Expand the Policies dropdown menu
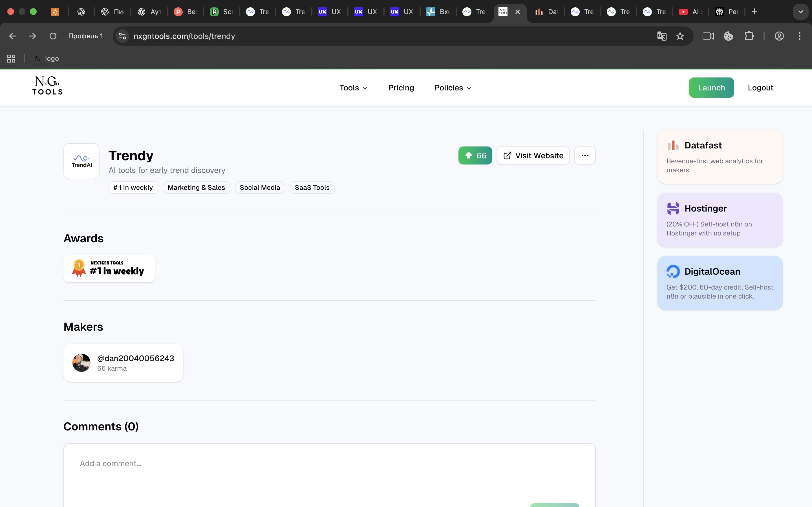Viewport: 812px width, 507px height. 453,88
